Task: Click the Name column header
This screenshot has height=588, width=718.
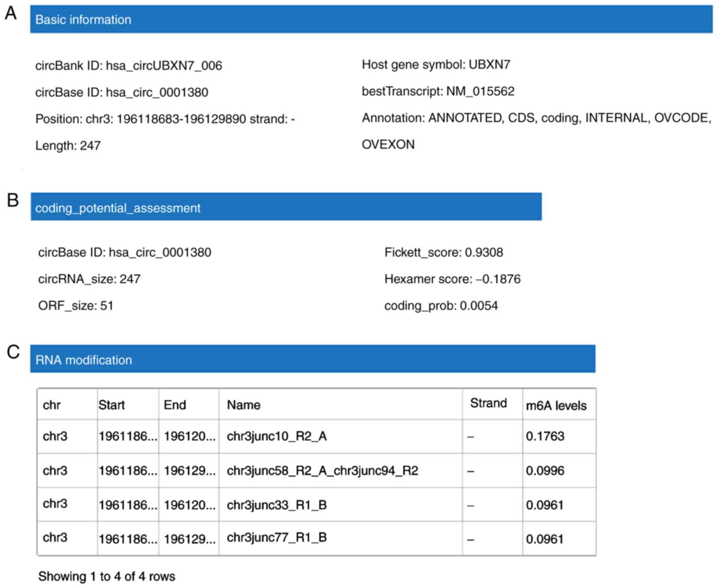Action: [x=243, y=405]
